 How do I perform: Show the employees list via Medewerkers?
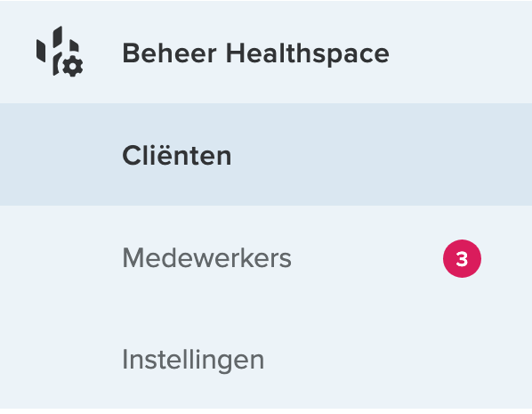click(206, 258)
